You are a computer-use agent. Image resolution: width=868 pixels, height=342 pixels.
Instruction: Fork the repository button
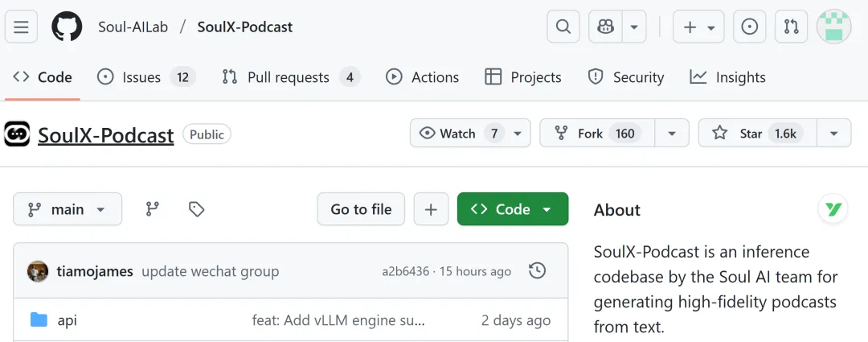tap(597, 133)
